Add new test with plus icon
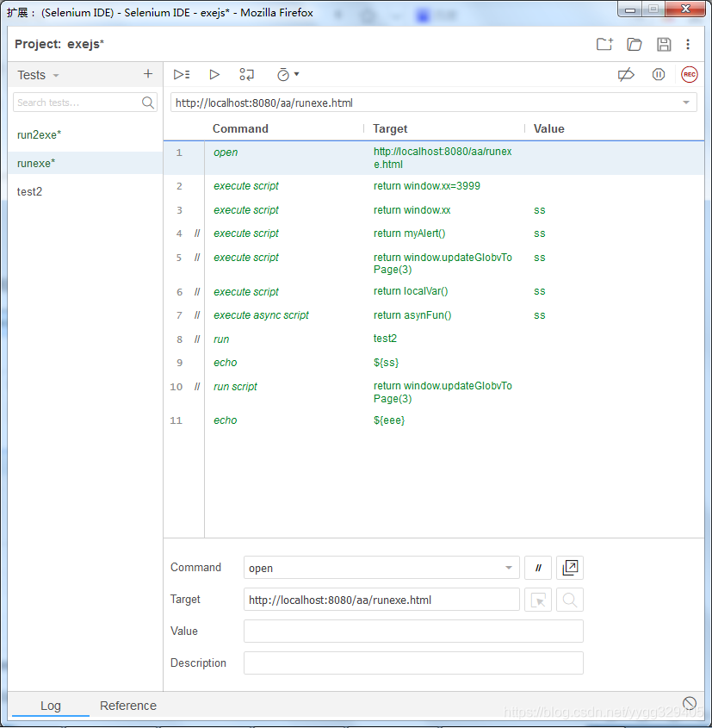The width and height of the screenshot is (712, 728). pos(148,74)
